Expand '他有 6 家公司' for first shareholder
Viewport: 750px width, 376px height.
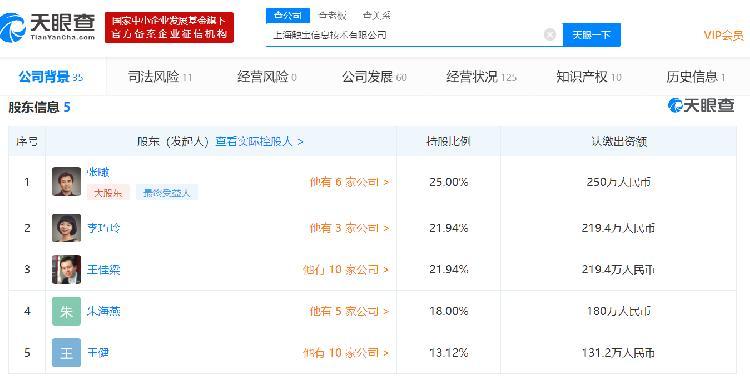pos(349,182)
